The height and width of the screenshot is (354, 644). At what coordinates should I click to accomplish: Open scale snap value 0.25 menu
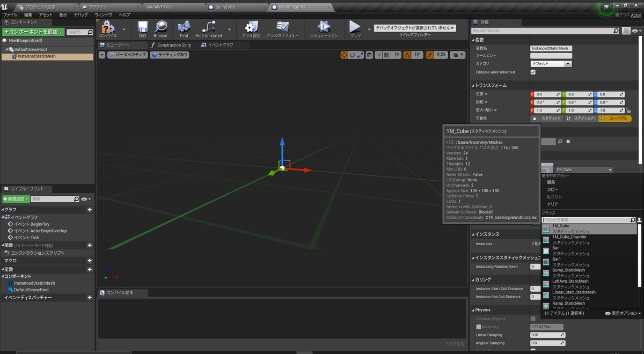click(x=441, y=55)
